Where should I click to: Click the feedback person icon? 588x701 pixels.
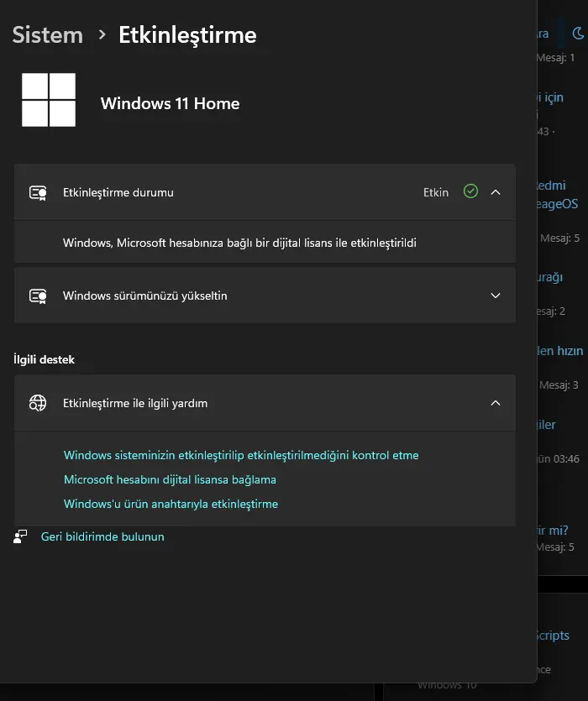20,536
